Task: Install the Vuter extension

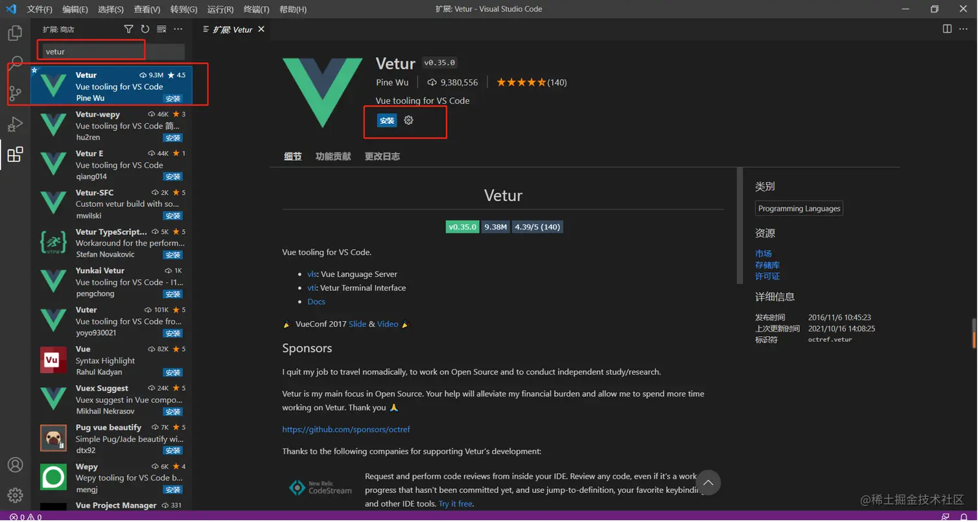Action: click(x=173, y=333)
